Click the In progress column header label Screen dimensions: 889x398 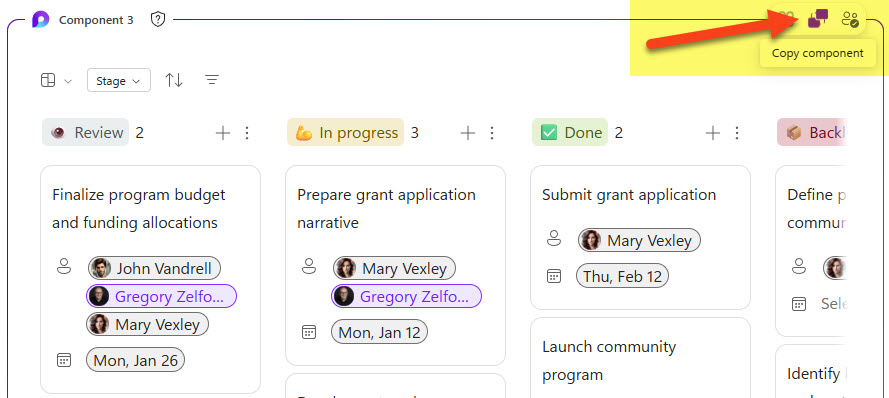point(345,133)
